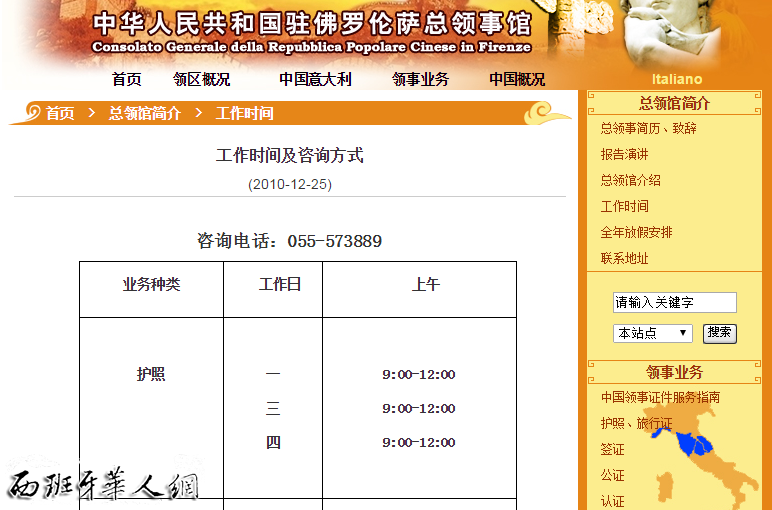The image size is (772, 510).
Task: Click 工作时间 in the breadcrumb bar
Action: pos(244,113)
